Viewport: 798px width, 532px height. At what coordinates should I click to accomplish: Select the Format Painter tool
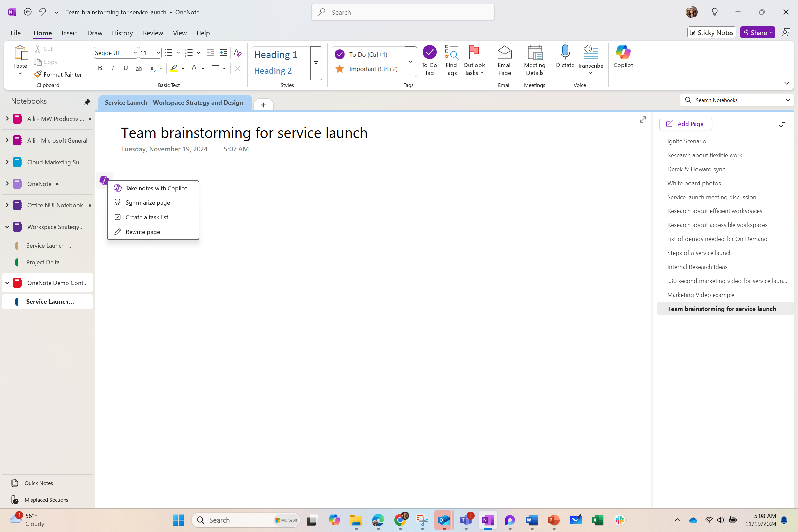tap(58, 74)
